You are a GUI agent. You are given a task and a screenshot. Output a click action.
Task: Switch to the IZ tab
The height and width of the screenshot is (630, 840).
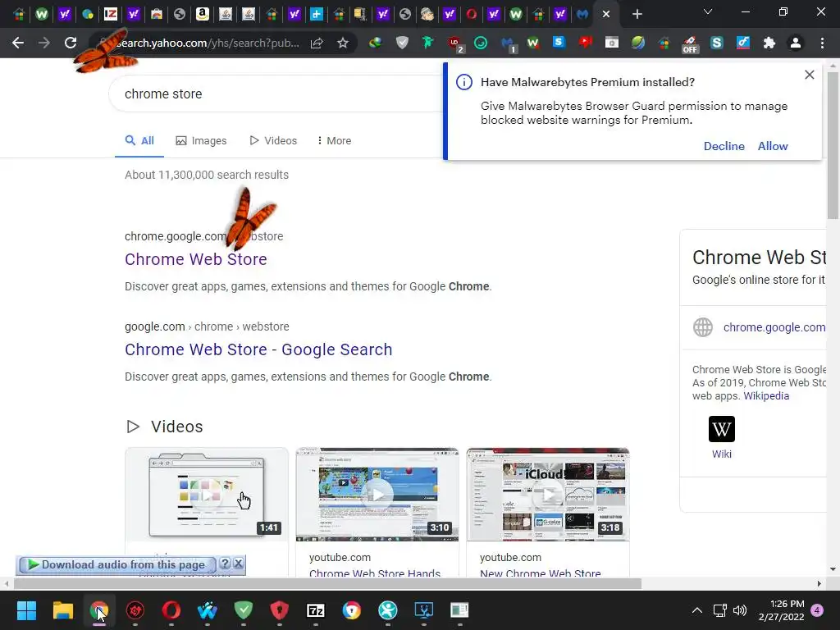click(x=111, y=14)
